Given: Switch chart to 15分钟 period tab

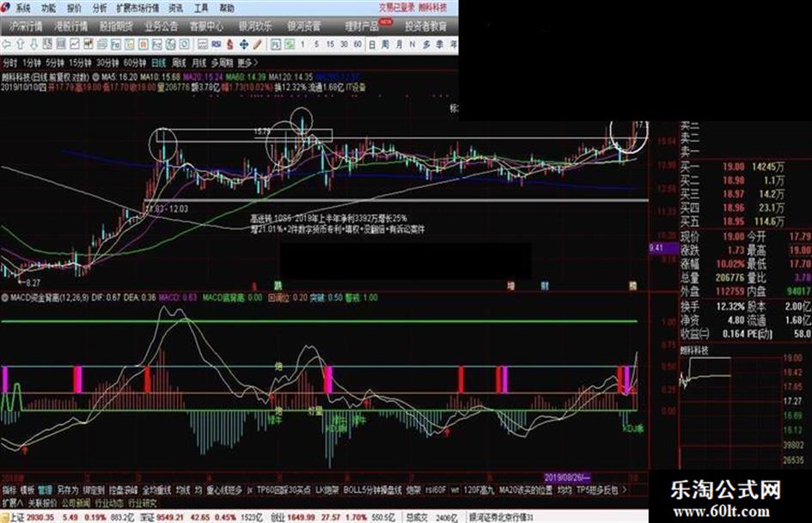Looking at the screenshot, I should [x=80, y=64].
